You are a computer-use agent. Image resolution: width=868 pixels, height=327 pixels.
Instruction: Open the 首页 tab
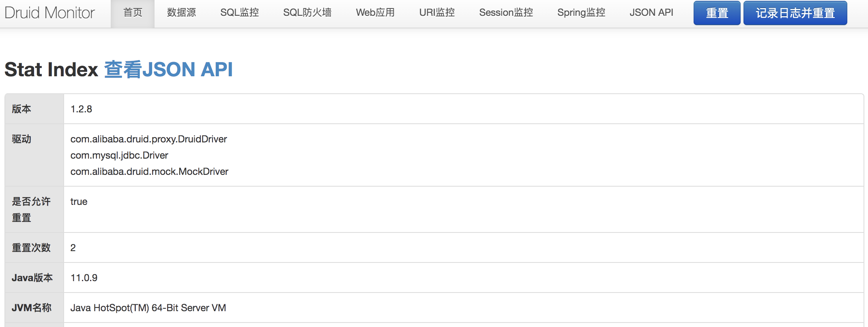[133, 13]
